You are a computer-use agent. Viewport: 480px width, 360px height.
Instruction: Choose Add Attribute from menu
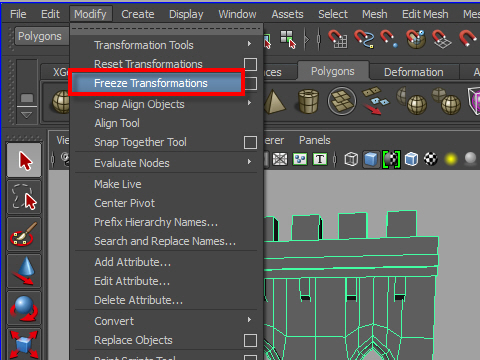tap(132, 262)
